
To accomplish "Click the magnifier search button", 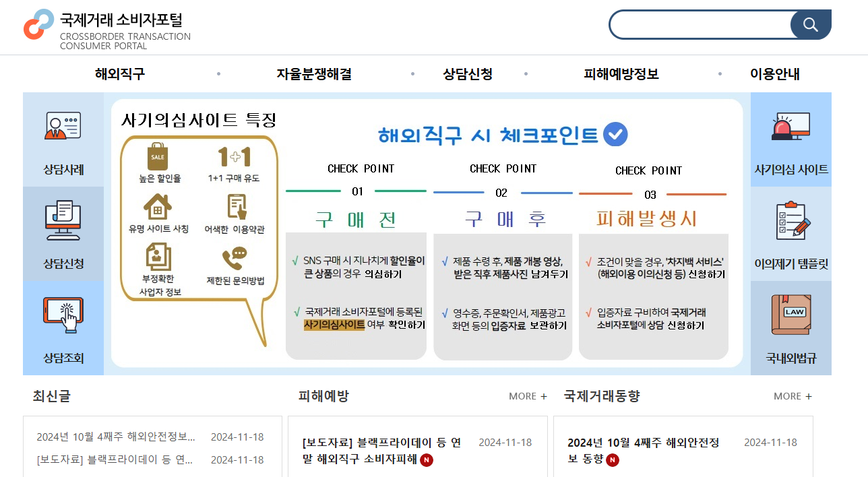I will (x=811, y=25).
